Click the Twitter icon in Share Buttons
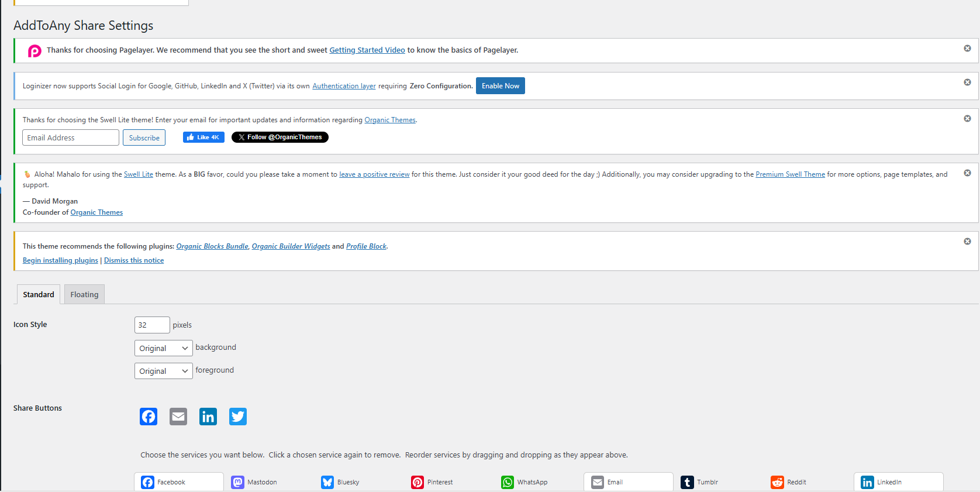This screenshot has height=492, width=980. (238, 417)
